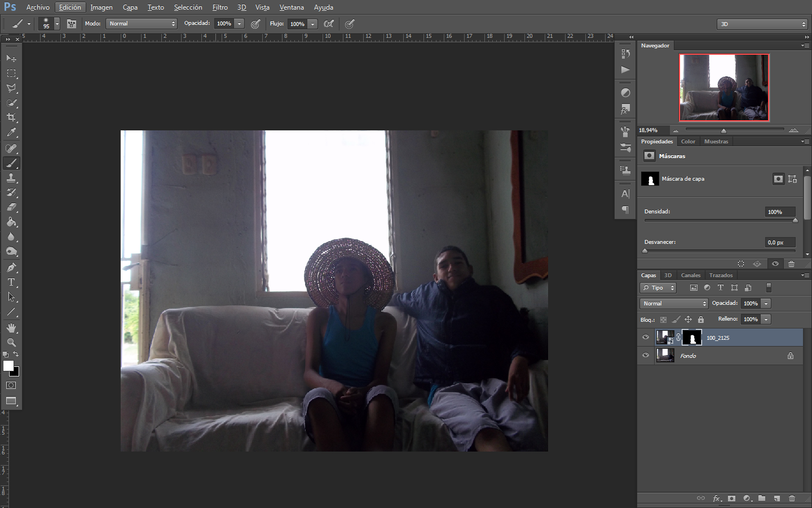The width and height of the screenshot is (812, 508).
Task: Select the Clone Stamp tool
Action: coord(11,178)
